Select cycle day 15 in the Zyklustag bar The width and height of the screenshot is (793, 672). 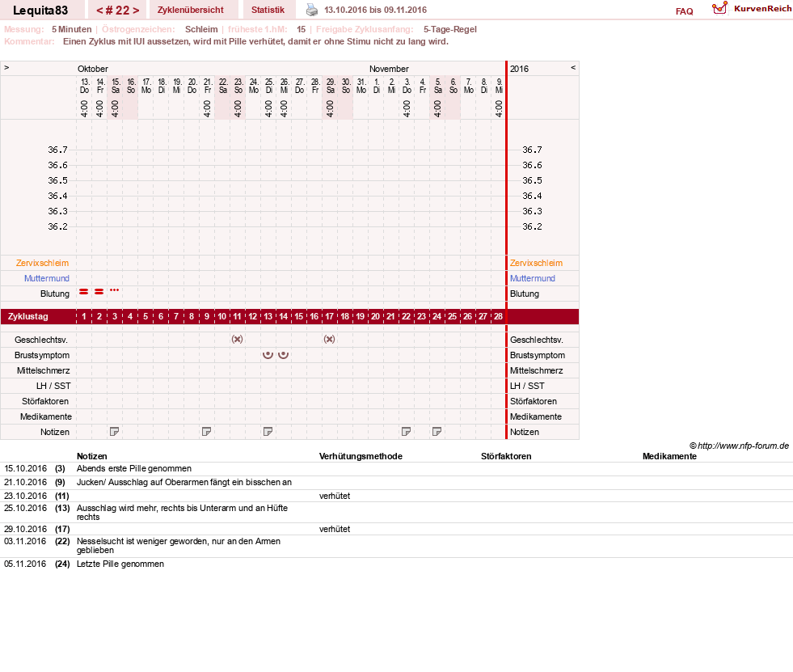click(299, 316)
